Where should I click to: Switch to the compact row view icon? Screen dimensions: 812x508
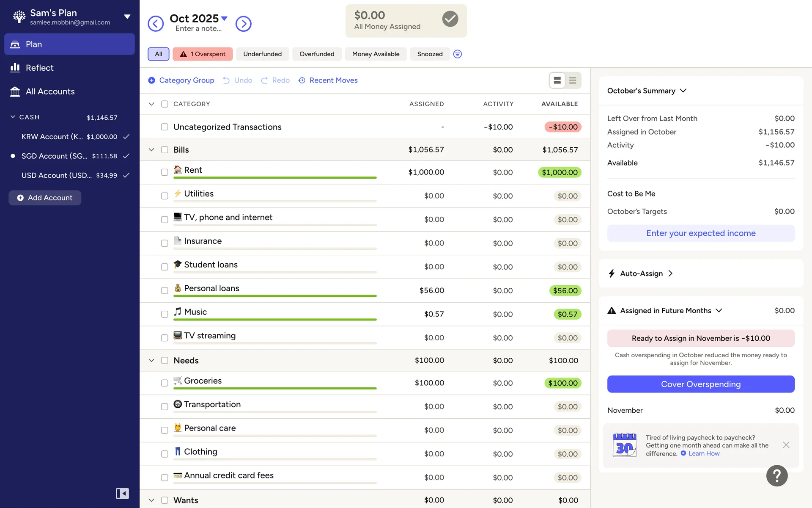pos(573,80)
